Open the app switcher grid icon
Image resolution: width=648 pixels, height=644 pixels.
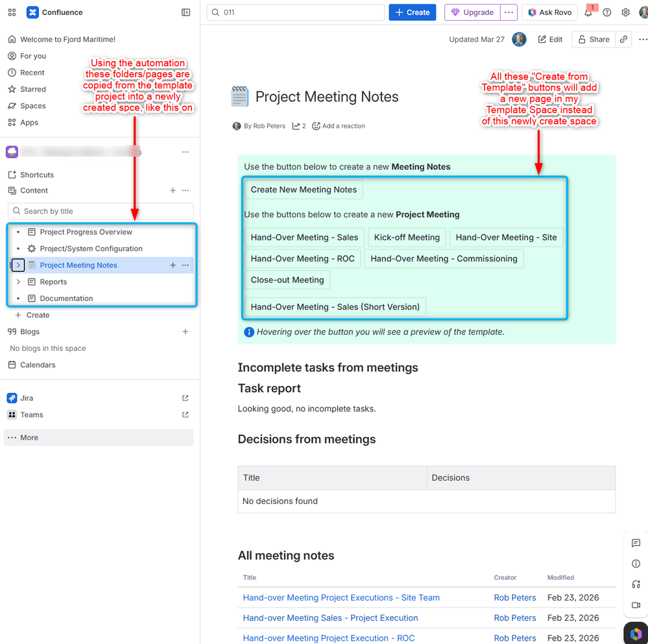tap(12, 12)
